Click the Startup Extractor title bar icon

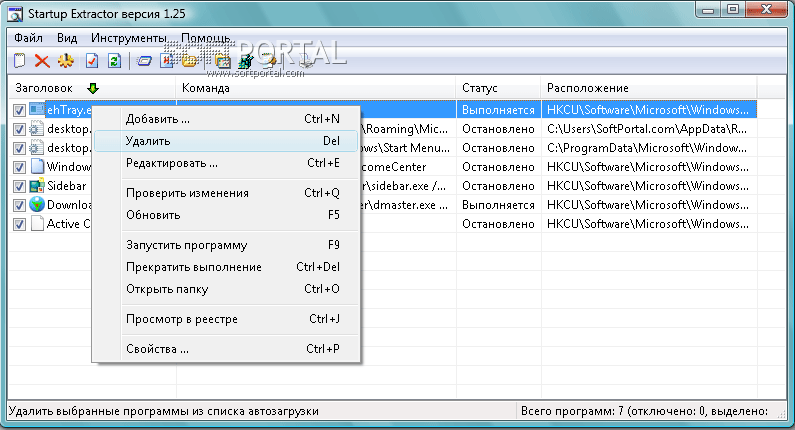click(15, 14)
